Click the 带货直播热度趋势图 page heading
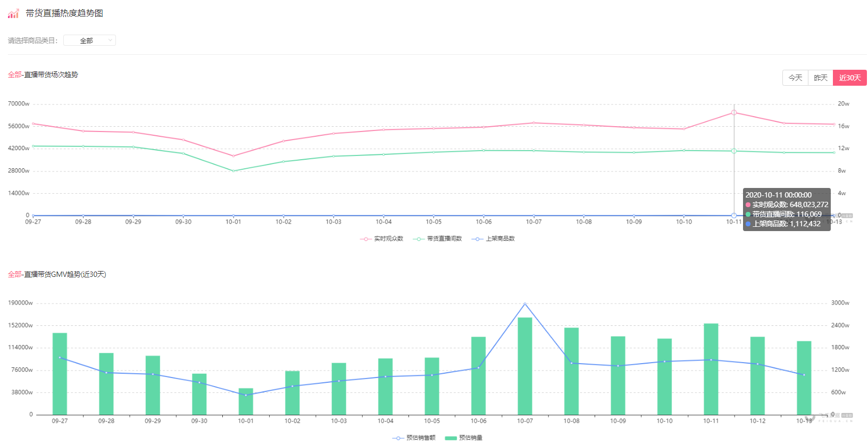 tap(64, 13)
